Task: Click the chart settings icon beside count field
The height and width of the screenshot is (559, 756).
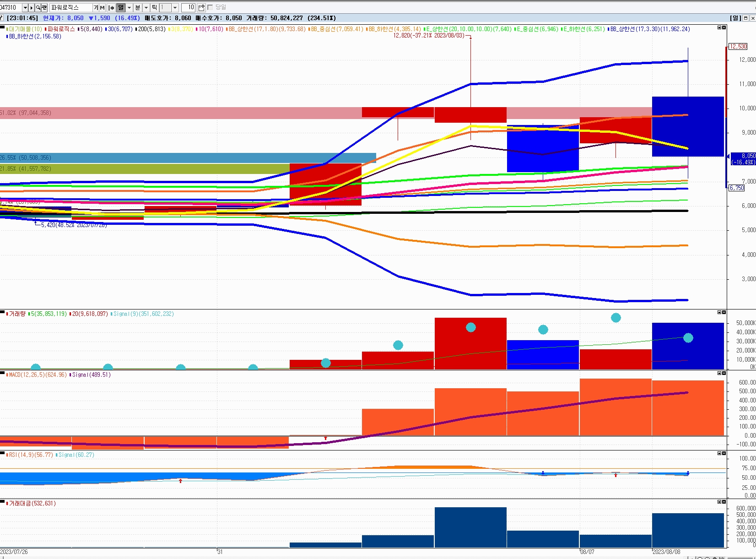Action: coord(201,7)
